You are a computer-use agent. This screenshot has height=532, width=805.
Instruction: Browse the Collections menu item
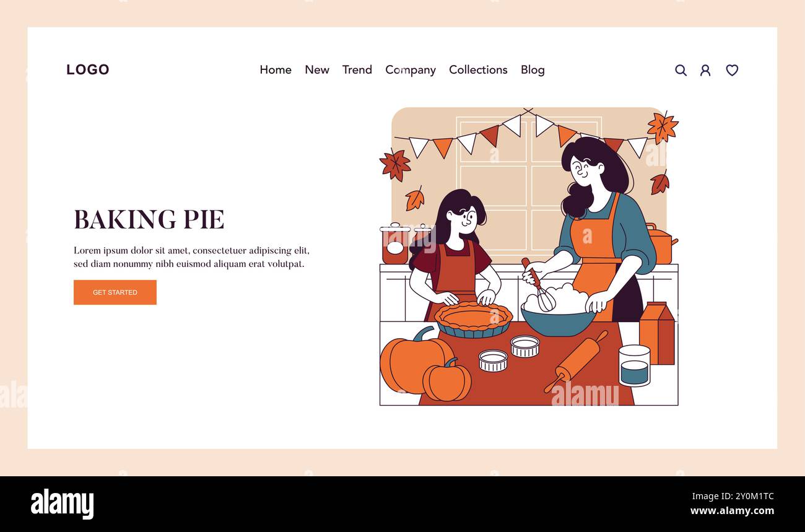(x=478, y=69)
